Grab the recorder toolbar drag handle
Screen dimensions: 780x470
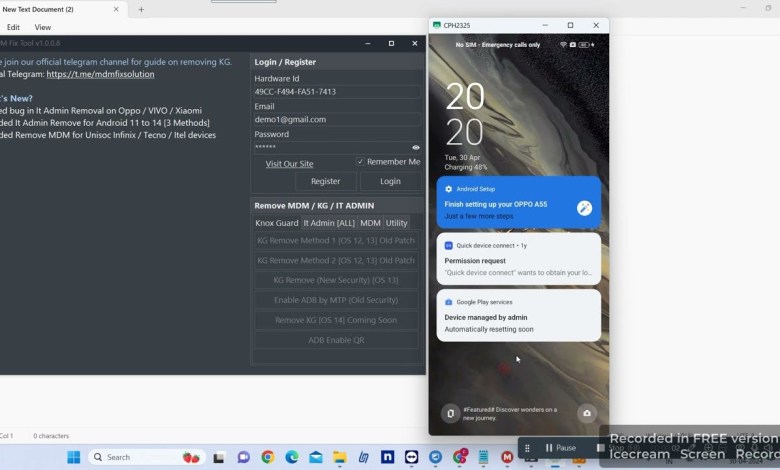tap(527, 448)
